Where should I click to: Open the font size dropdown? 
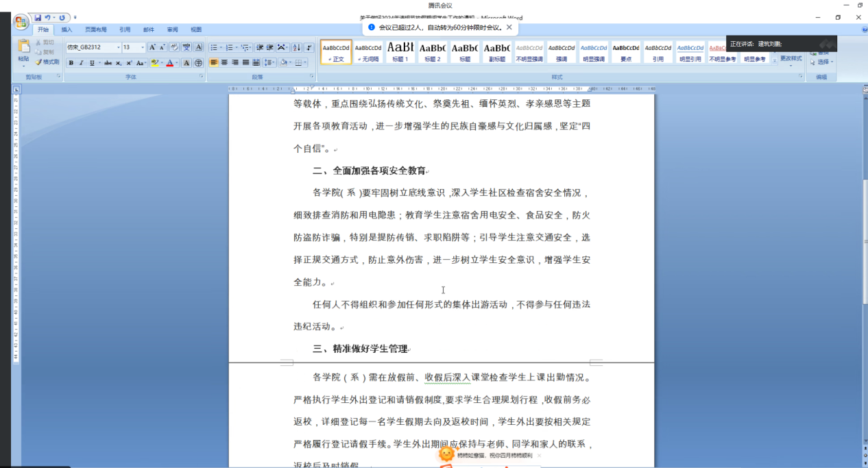143,48
